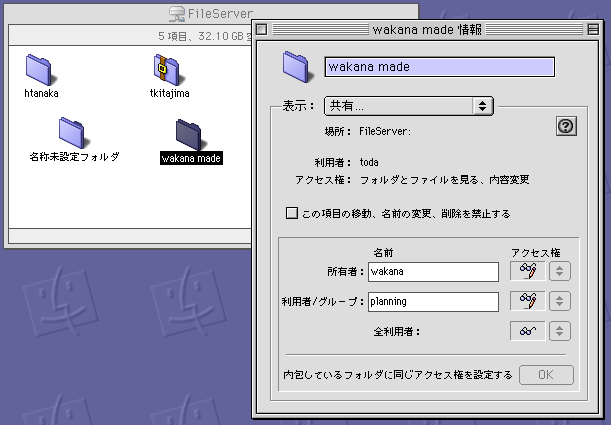Enable この項目の移動、名前の変更、削除を禁止する checkbox
The width and height of the screenshot is (611, 425).
[292, 213]
